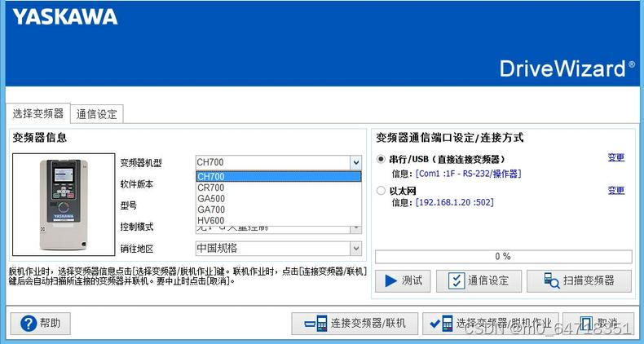
Task: Pick GA500 from the drive model list
Action: coord(279,199)
